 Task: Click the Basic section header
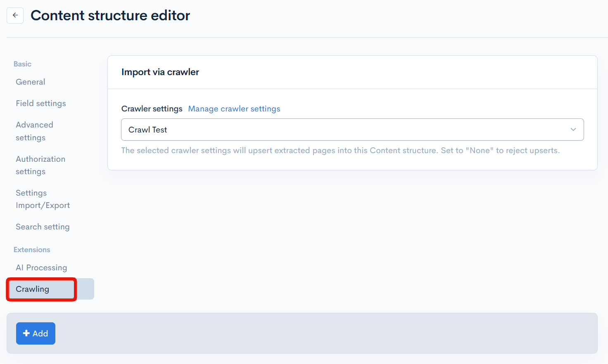click(x=22, y=64)
